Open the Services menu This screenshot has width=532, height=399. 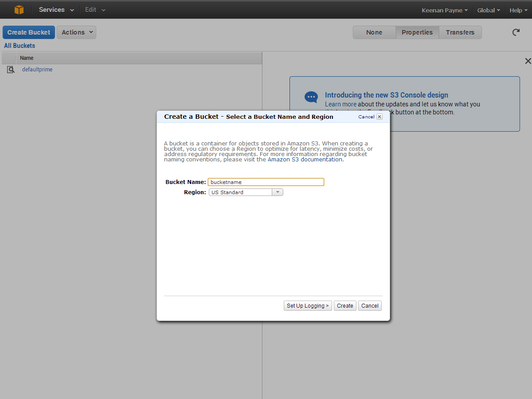[x=56, y=10]
